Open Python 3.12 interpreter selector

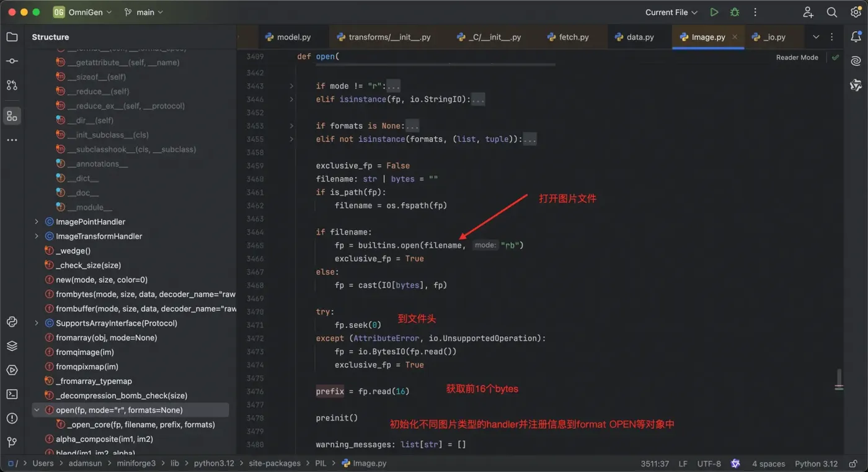(816, 463)
